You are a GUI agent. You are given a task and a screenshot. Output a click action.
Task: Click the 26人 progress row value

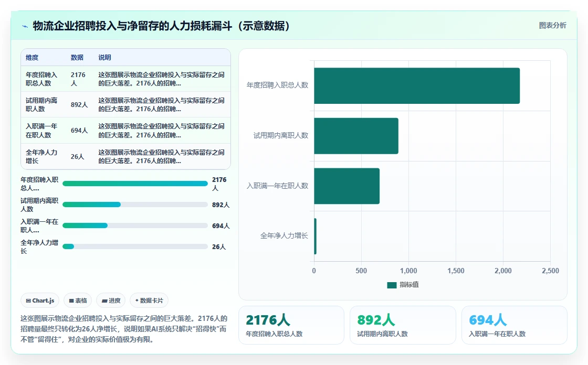click(219, 247)
